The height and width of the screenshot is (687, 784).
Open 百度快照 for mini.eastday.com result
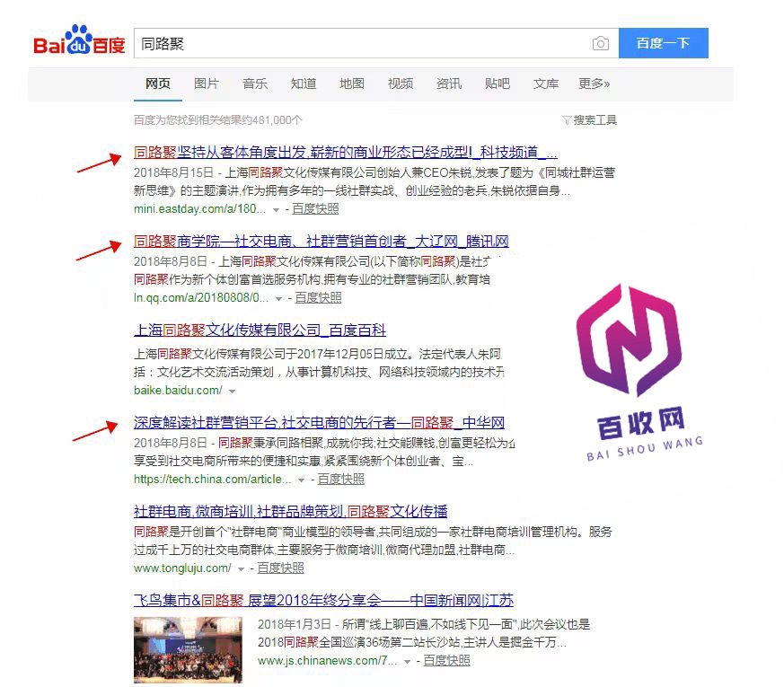click(x=315, y=209)
